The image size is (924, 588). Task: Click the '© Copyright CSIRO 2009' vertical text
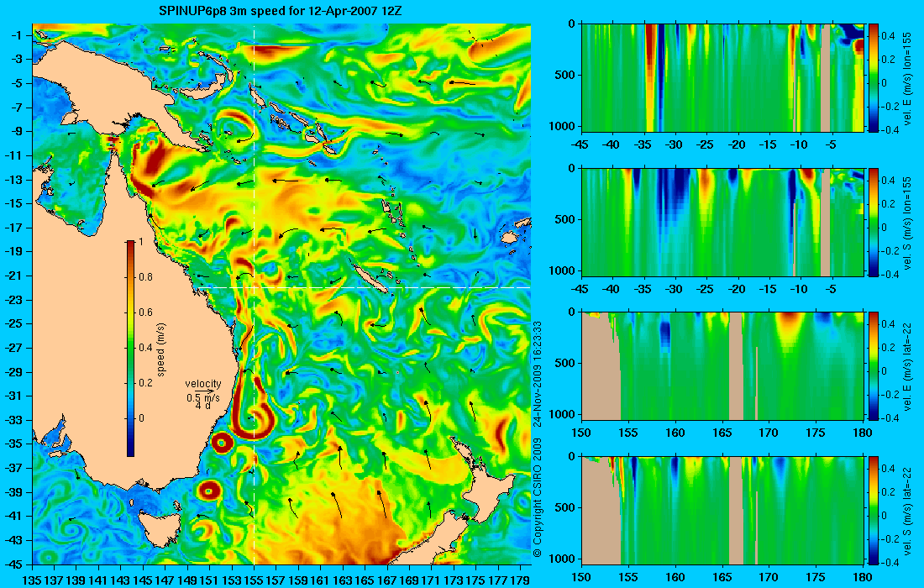(537, 498)
